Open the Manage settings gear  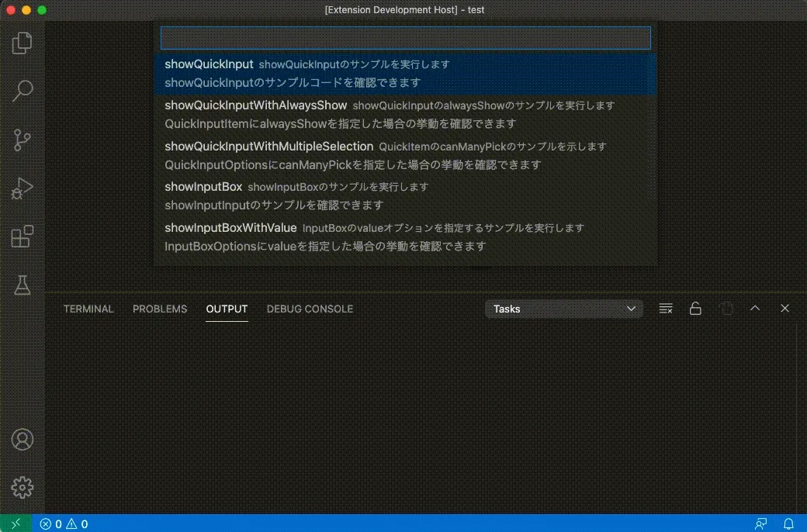pos(22,488)
